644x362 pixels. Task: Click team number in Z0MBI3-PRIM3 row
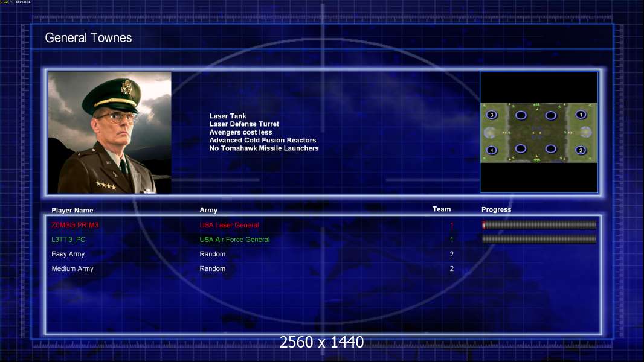click(451, 225)
